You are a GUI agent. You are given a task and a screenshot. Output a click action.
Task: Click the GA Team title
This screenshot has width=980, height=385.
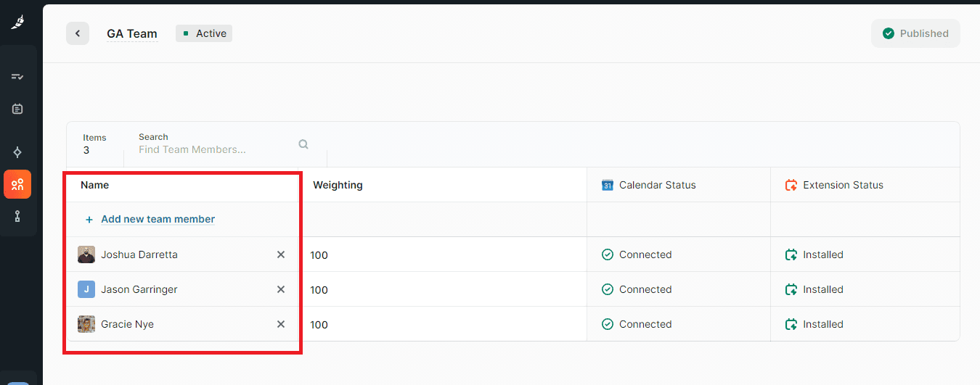pos(132,33)
